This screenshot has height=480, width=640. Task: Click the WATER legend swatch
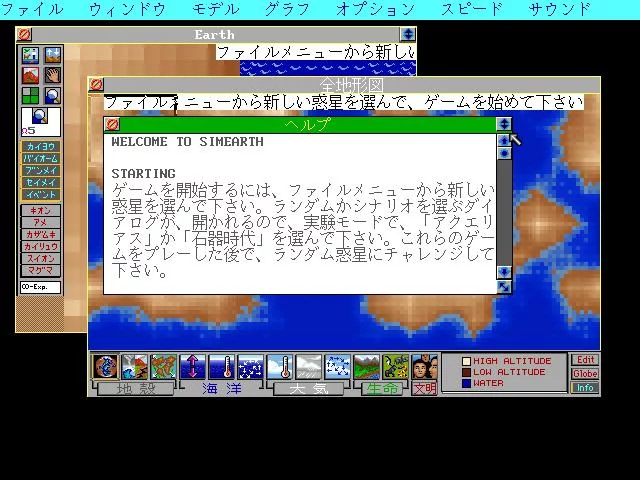(x=467, y=383)
